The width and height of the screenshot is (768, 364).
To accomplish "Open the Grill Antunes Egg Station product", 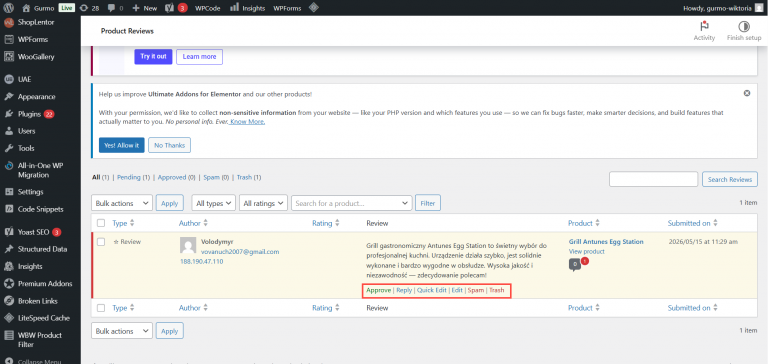I will [x=606, y=242].
